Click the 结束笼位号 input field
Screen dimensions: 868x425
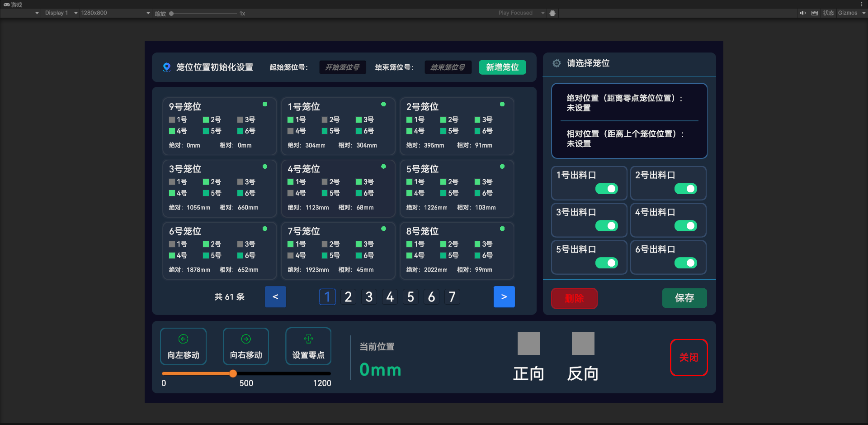448,67
